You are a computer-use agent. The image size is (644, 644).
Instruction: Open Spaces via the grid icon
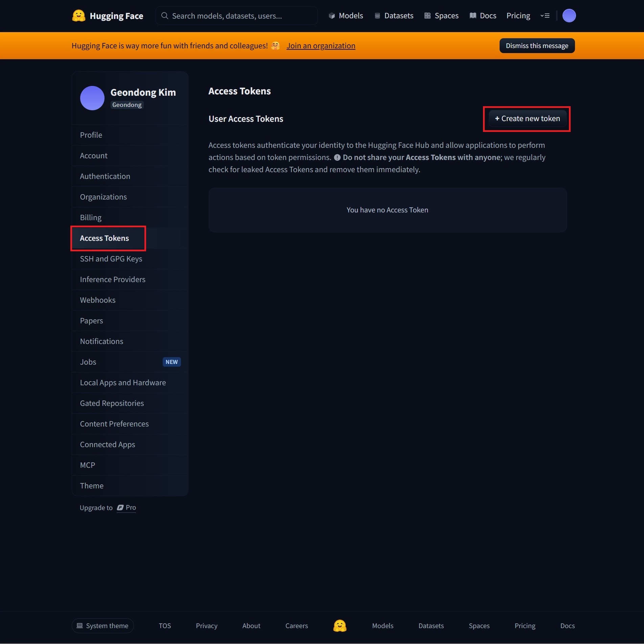(x=428, y=16)
